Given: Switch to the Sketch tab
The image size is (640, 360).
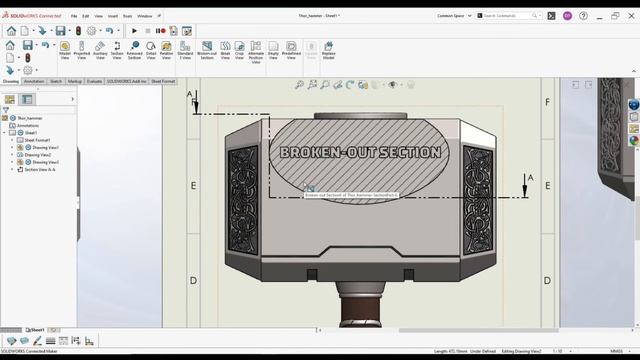Looking at the screenshot, I should [56, 81].
